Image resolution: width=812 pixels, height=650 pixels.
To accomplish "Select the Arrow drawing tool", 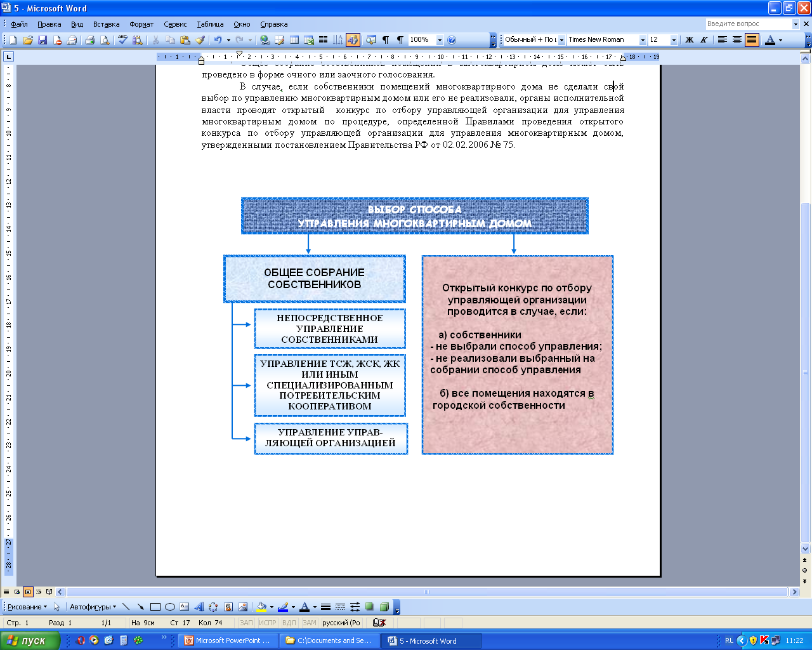I will click(140, 607).
